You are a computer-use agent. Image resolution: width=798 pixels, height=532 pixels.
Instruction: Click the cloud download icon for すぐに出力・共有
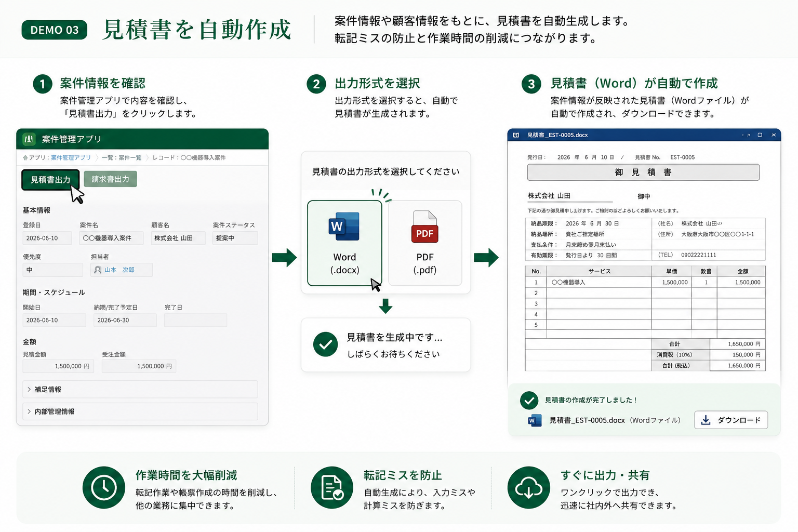tap(529, 487)
